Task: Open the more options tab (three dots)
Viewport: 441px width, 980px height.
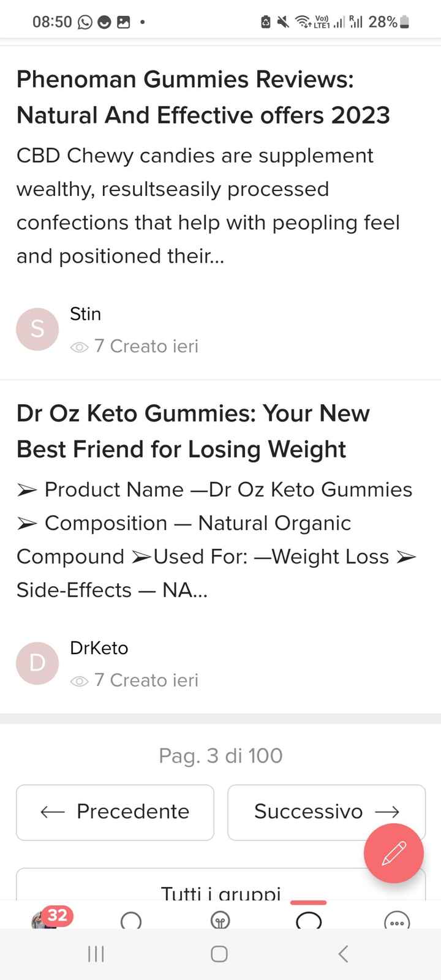Action: (396, 921)
